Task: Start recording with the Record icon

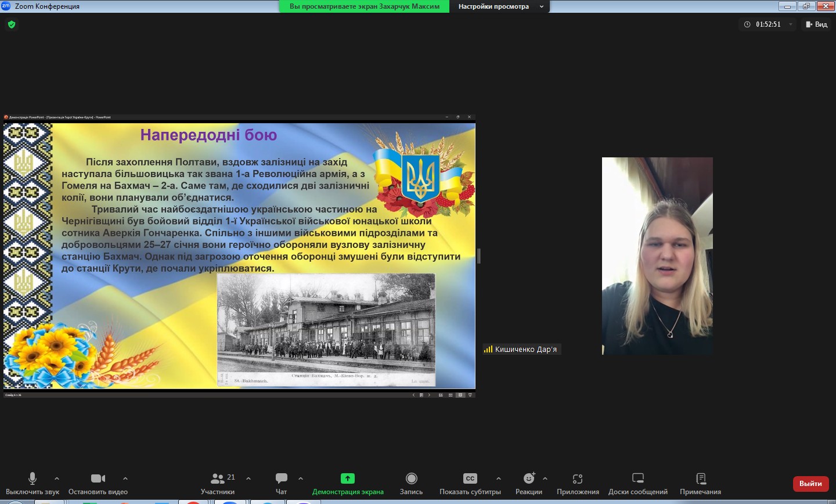Action: pyautogui.click(x=411, y=478)
